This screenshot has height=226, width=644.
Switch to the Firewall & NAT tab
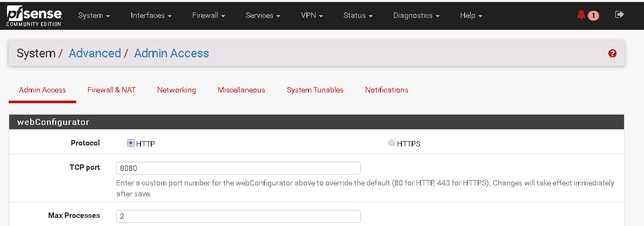(x=111, y=90)
